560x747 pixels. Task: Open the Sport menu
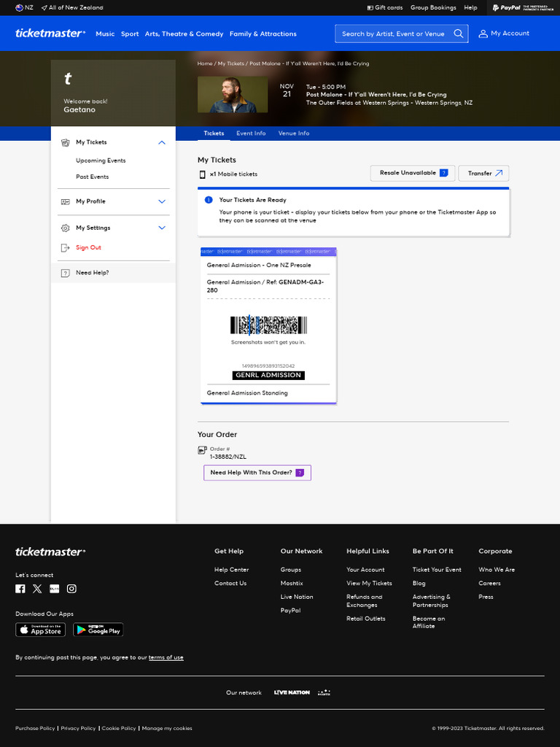130,34
